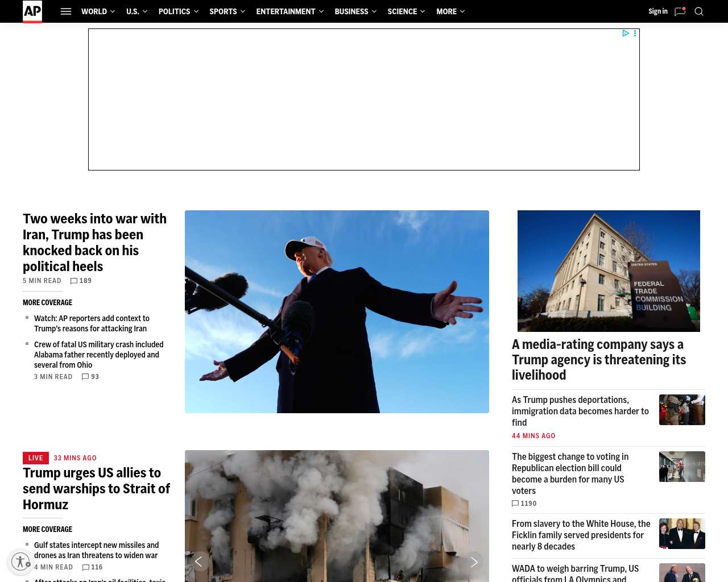Open 'The biggest change to voting' story
The image size is (728, 582).
pos(570,473)
